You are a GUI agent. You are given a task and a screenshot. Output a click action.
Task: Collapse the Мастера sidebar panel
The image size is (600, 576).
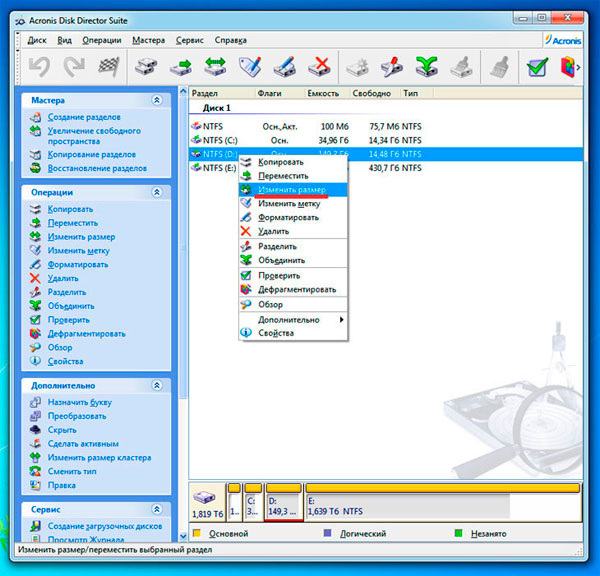156,100
